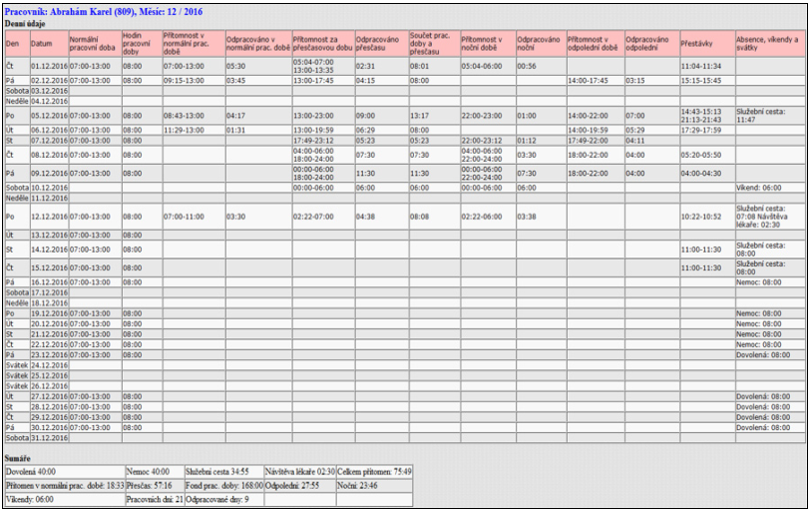Click the 'Součet prac. doby a přesčasu' header
Image resolution: width=812 pixels, height=511 pixels.
(x=435, y=44)
